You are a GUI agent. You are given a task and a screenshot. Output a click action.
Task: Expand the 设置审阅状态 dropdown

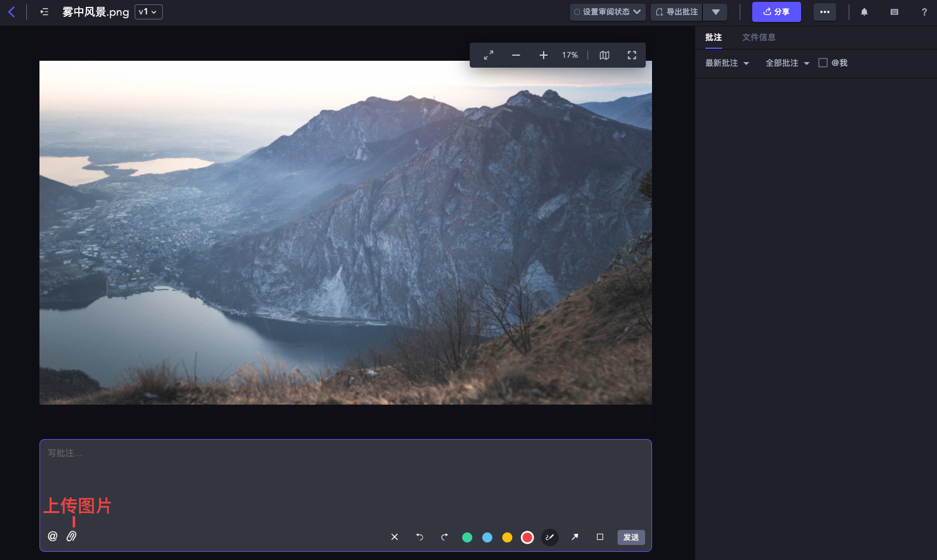[607, 12]
